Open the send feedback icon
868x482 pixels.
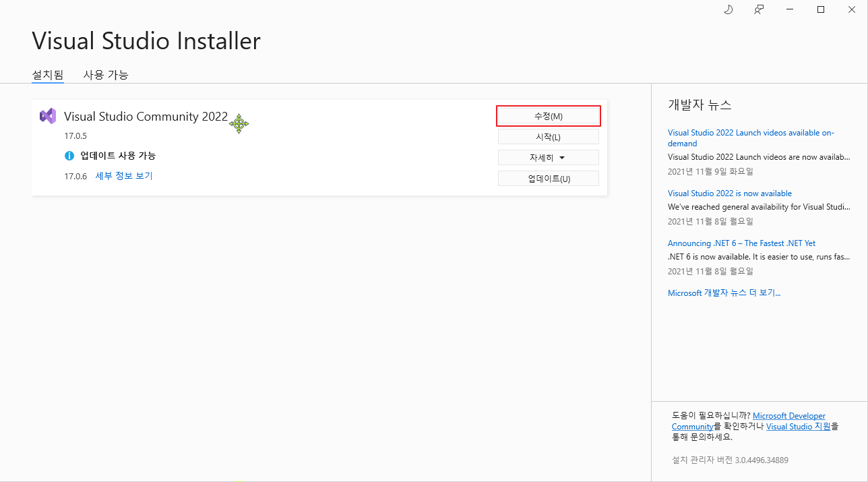tap(759, 9)
